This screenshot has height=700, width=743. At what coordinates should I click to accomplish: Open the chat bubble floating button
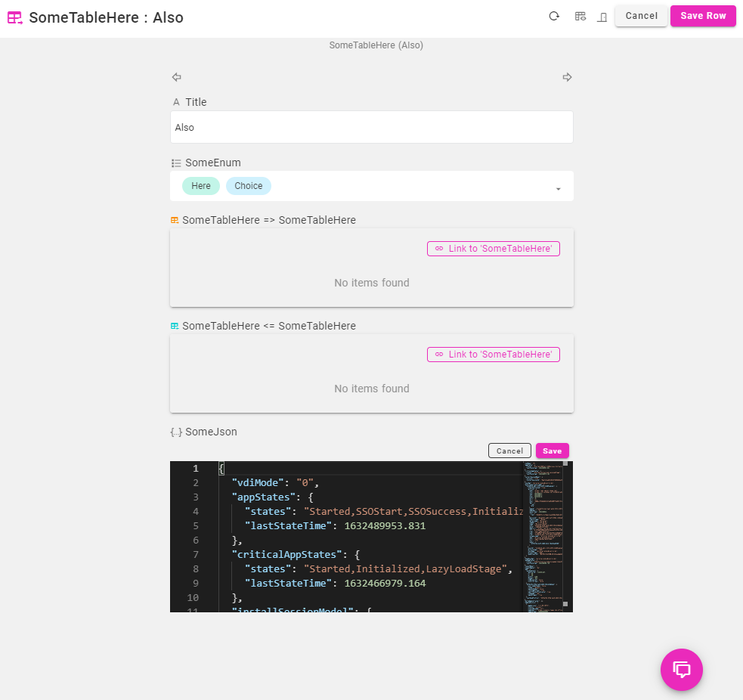click(x=682, y=669)
